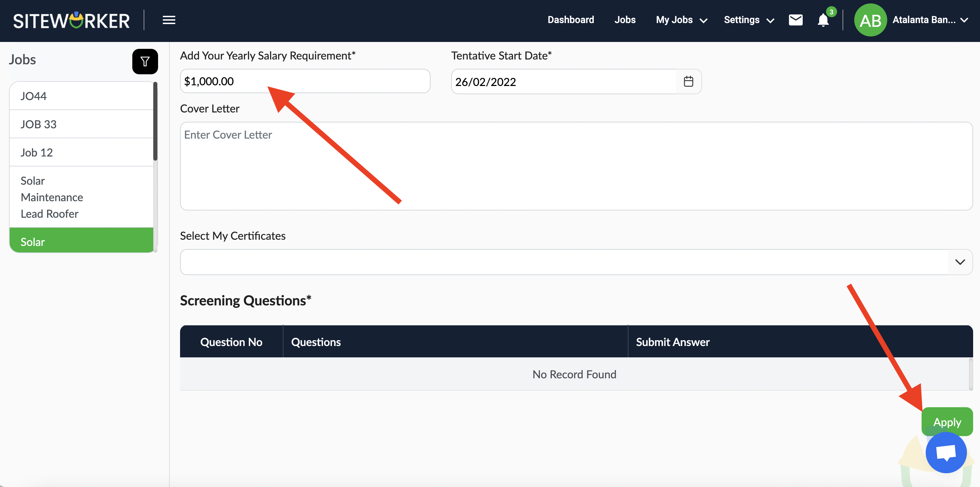Select the JO44 job listing tab

(81, 95)
